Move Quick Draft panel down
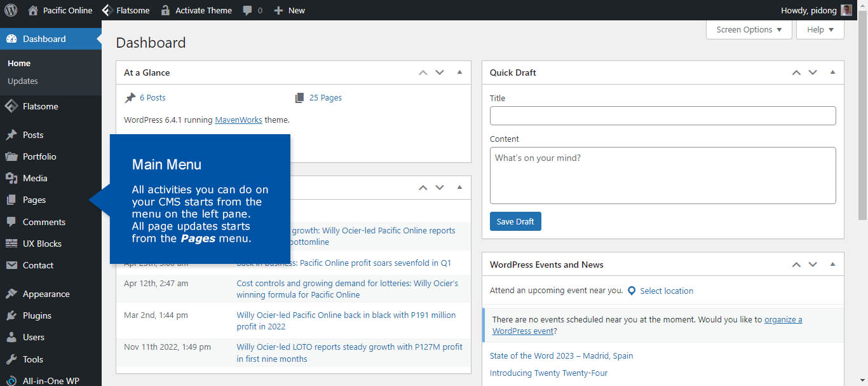Viewport: 868px width, 386px height. (813, 72)
